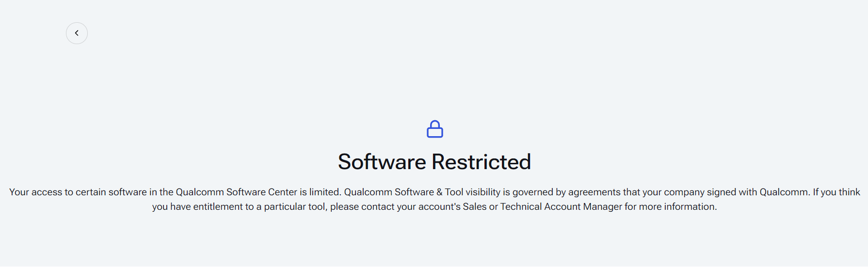Click the word "agreements" in the paragraph
This screenshot has width=868, height=267.
(595, 192)
